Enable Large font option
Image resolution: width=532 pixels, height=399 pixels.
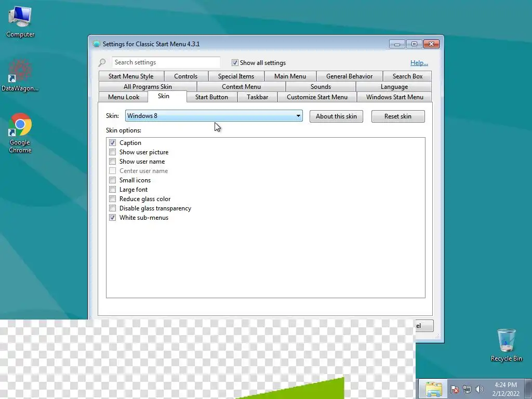click(112, 190)
